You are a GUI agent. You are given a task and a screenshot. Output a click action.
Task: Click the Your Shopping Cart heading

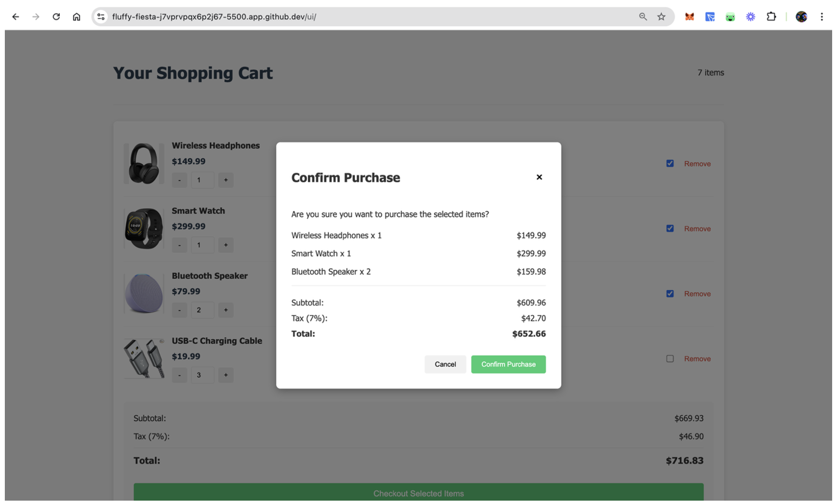click(x=193, y=73)
